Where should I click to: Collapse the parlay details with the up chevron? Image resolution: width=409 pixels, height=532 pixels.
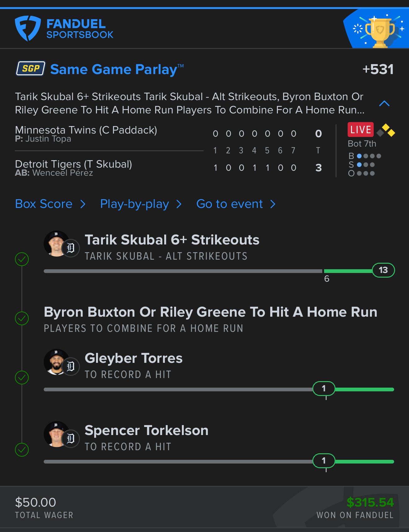[x=384, y=103]
